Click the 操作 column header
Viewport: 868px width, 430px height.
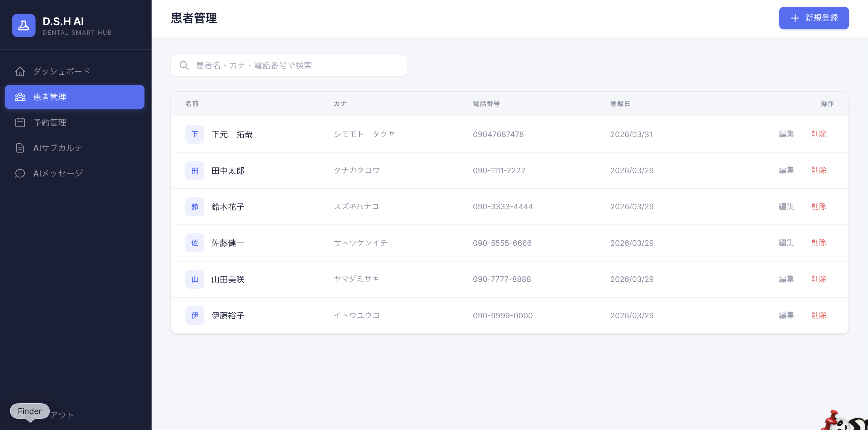[827, 104]
